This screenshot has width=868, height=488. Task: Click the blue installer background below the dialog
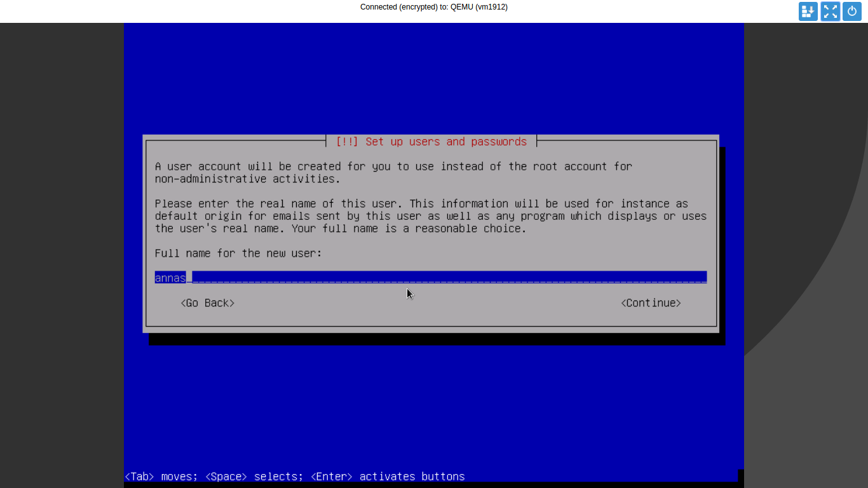[x=434, y=407]
